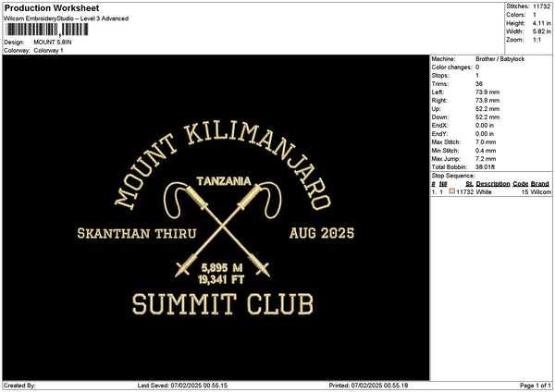Select the "Stops:" label
555x392 pixels.
click(x=440, y=76)
